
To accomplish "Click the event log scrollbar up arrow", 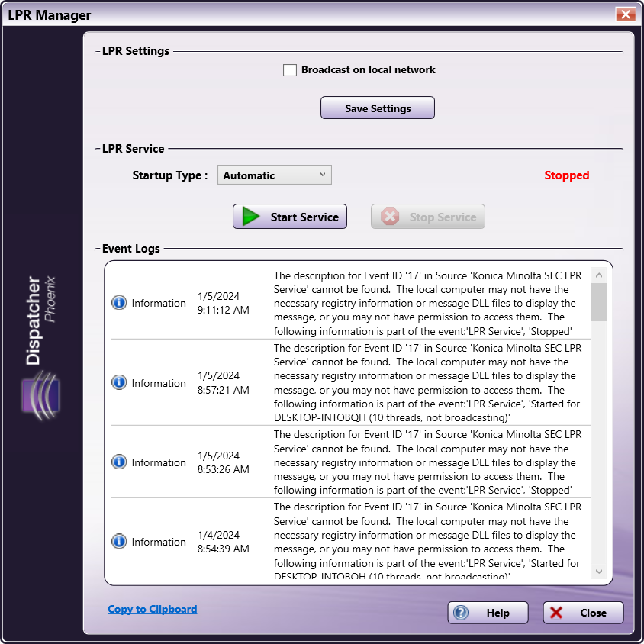I will pos(598,275).
